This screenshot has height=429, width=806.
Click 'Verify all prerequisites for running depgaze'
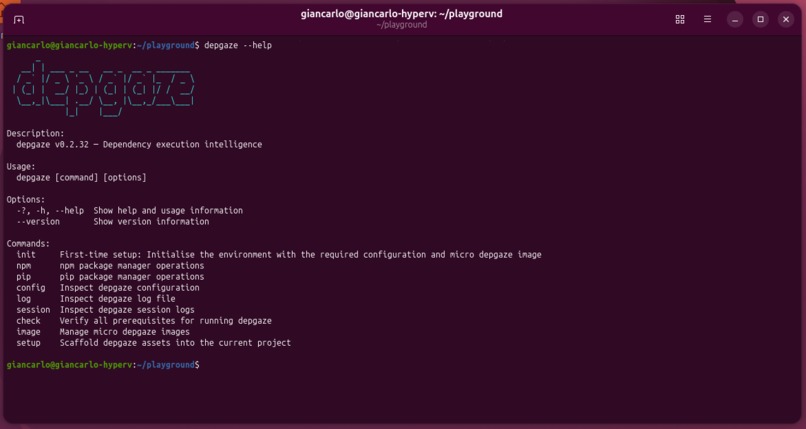[166, 321]
